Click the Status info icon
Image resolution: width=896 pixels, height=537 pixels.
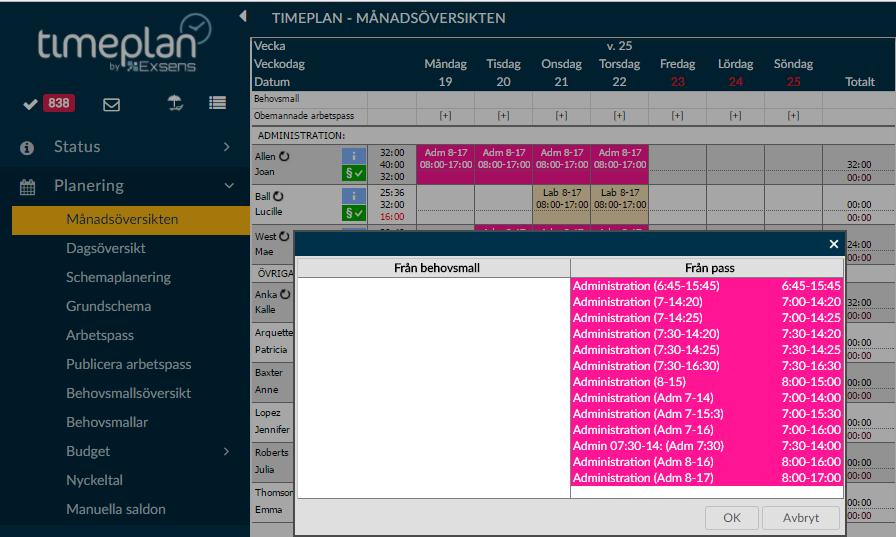coord(27,148)
